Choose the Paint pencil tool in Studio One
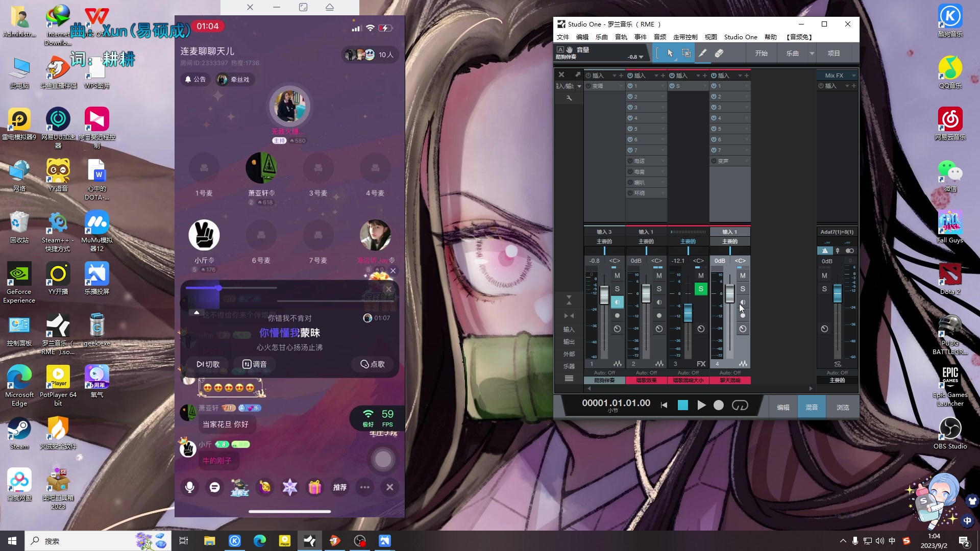980x551 pixels. click(703, 53)
